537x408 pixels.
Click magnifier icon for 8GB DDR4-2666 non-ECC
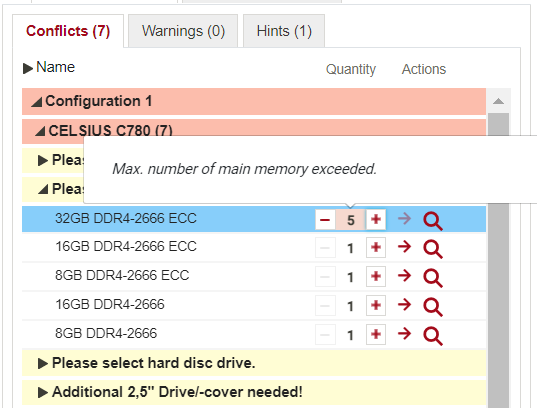point(433,336)
